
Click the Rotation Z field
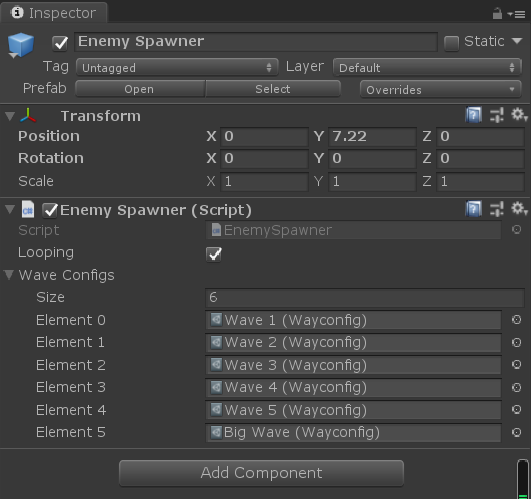[x=481, y=159]
